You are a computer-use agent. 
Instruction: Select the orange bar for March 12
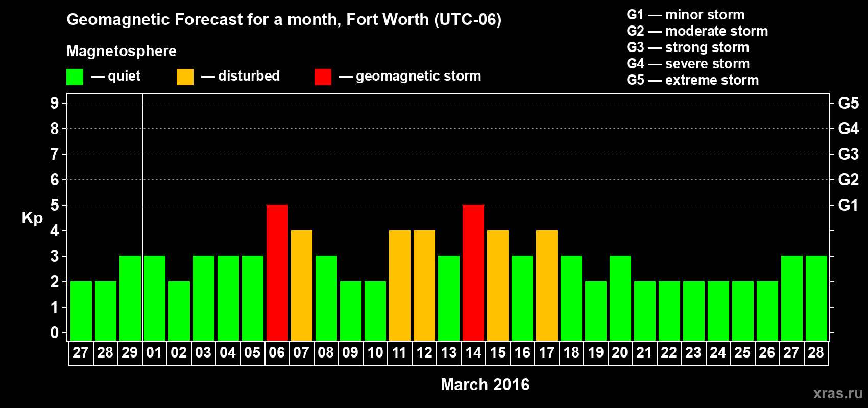click(424, 286)
